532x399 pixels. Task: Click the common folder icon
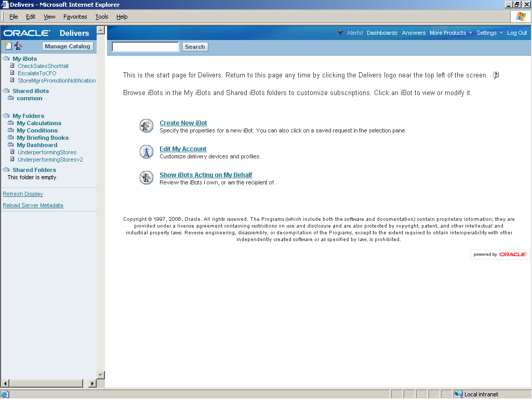pyautogui.click(x=11, y=98)
